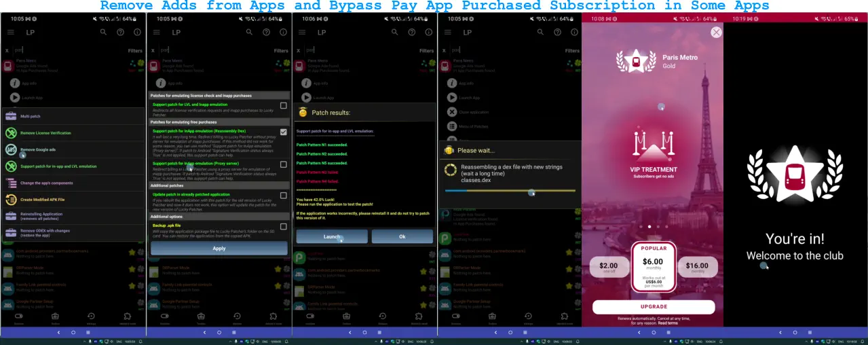Open Toolbox tab in Multi patch screen
The image size is (868, 345).
[x=55, y=318]
